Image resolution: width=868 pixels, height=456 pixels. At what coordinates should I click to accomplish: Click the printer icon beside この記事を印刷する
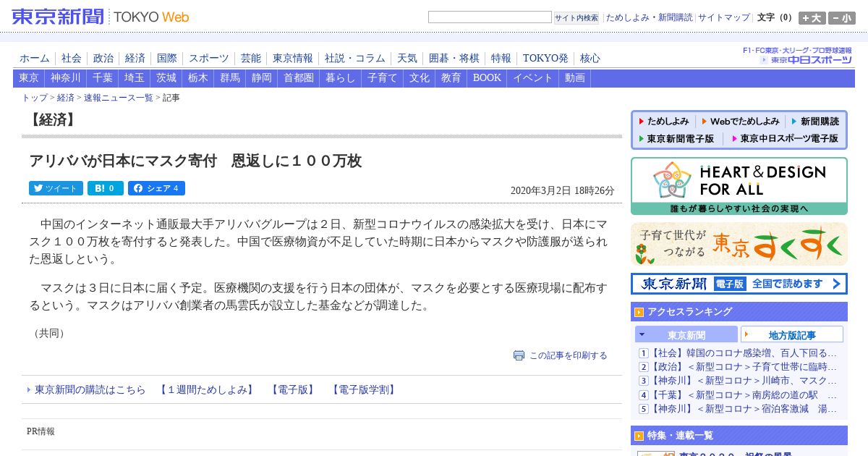[519, 355]
